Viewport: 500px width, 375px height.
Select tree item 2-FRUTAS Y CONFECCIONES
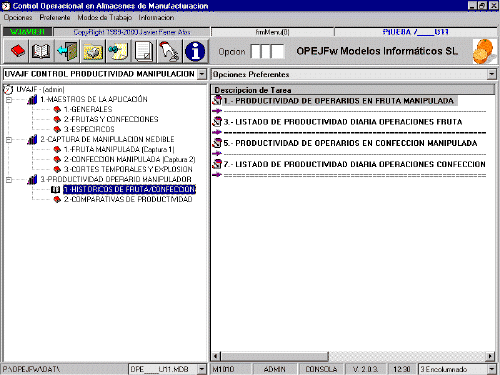pos(111,119)
